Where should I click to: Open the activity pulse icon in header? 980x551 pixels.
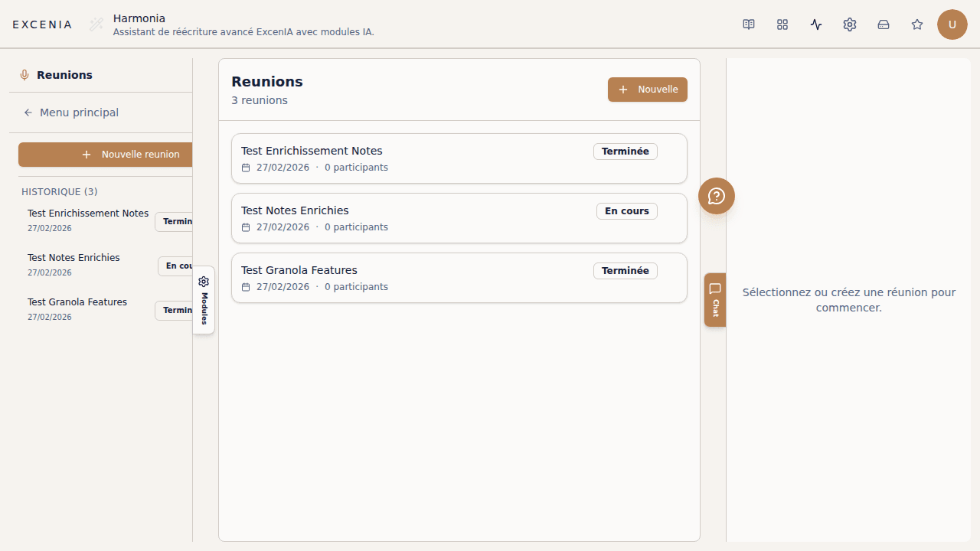(x=816, y=24)
